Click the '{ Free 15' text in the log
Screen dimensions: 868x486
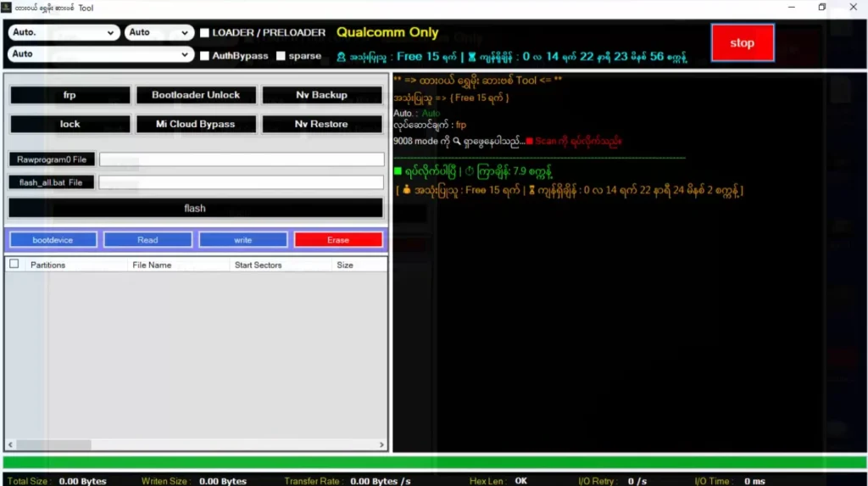point(467,98)
